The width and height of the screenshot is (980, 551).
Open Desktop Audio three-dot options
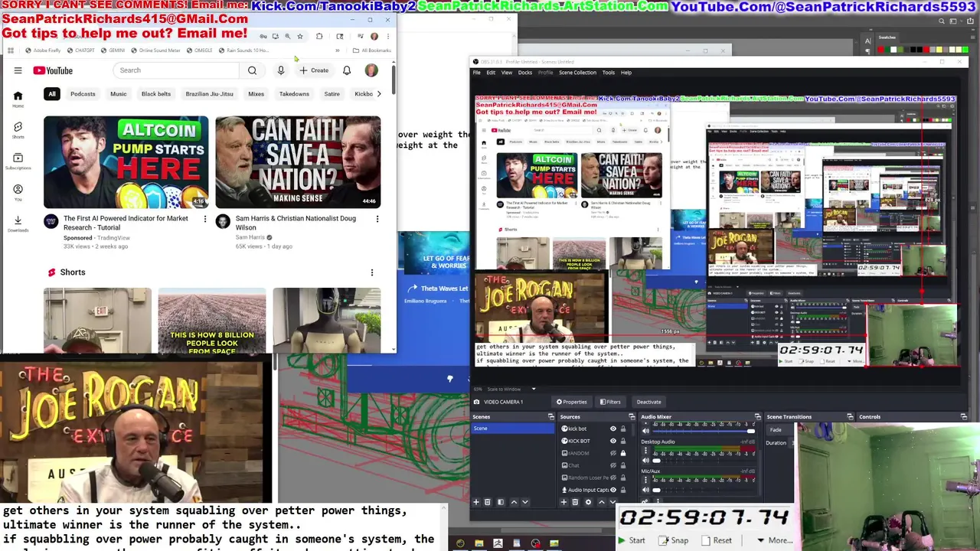click(645, 450)
